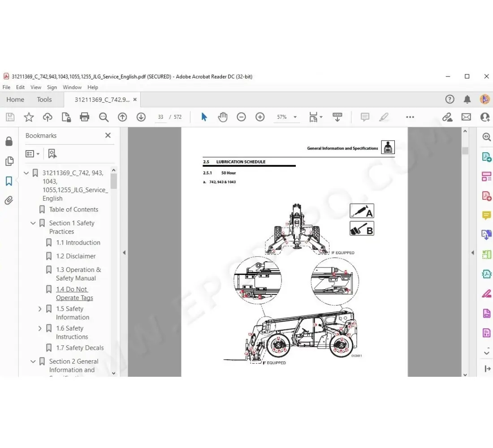The height and width of the screenshot is (448, 493).
Task: Open the zoom percentage dropdown showing 57%
Action: pos(295,117)
